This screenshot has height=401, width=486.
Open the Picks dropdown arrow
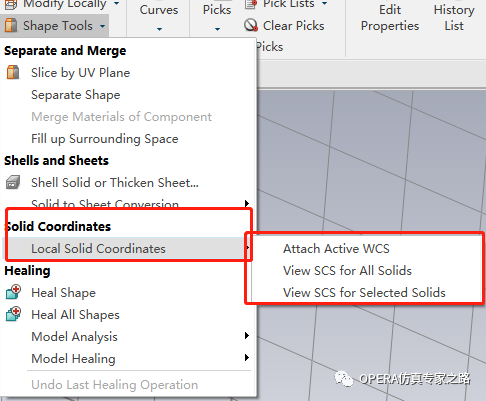[x=217, y=29]
